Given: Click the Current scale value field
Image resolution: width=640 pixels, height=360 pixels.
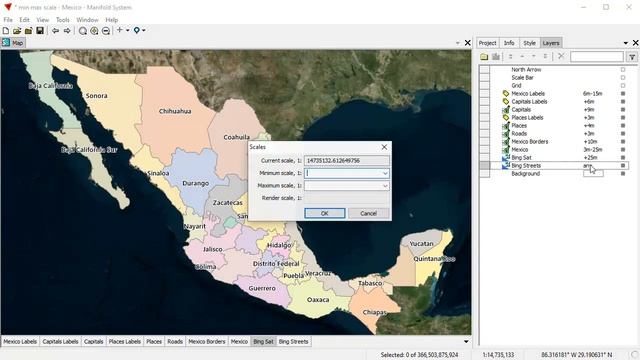Looking at the screenshot, I should pos(347,161).
